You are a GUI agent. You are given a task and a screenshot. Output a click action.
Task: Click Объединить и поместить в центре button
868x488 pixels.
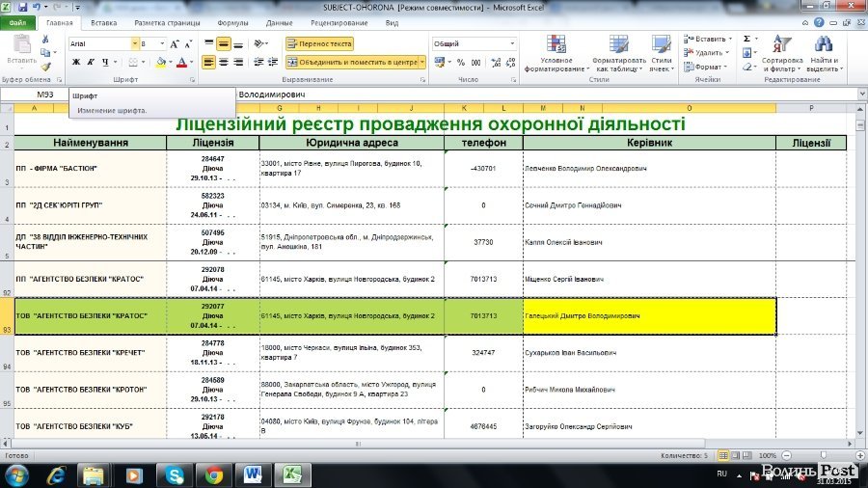[352, 63]
